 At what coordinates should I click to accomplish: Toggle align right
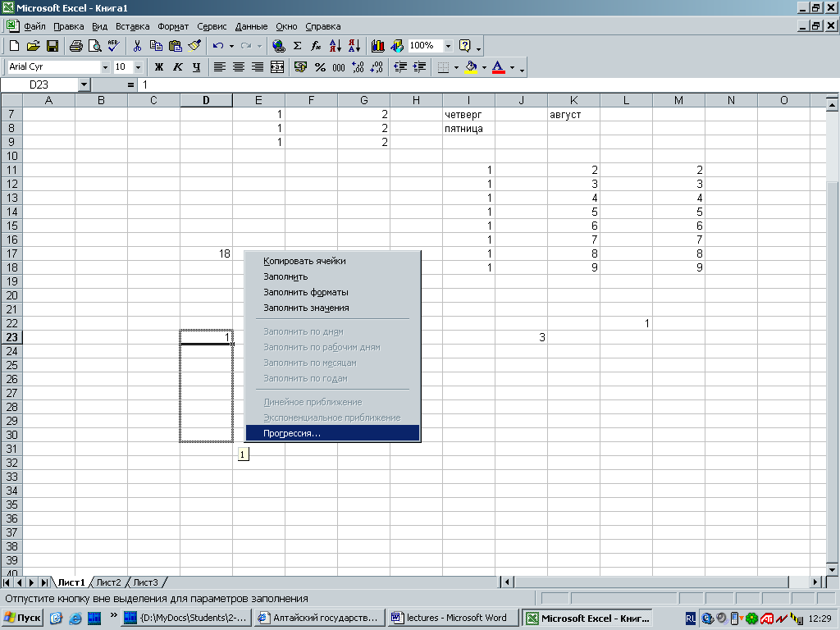click(258, 67)
